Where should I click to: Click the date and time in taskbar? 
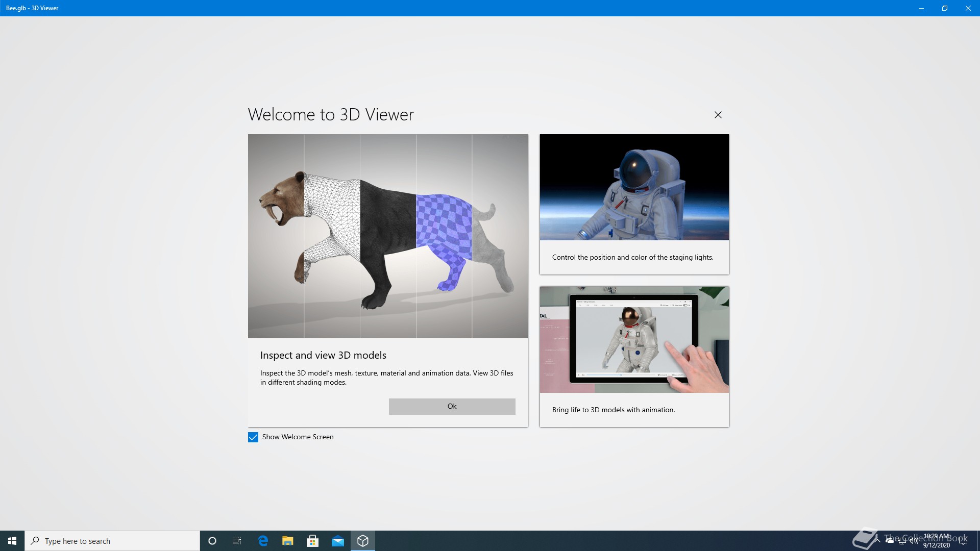[936, 541]
